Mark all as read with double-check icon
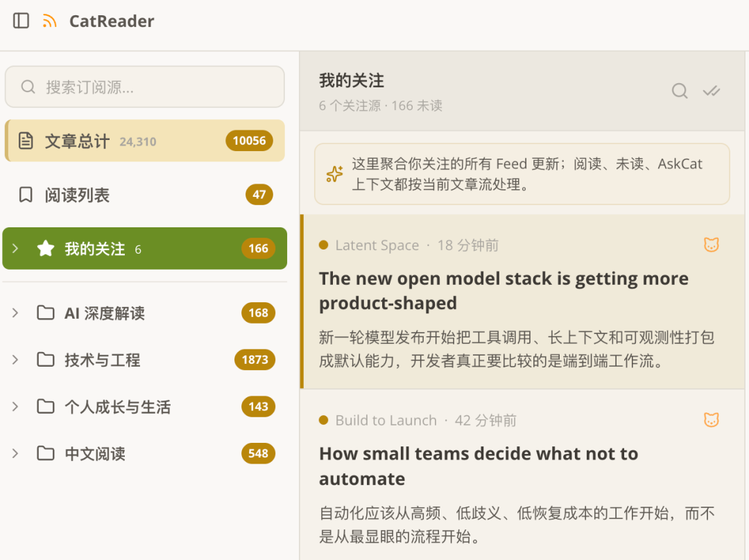The image size is (749, 560). pos(712,91)
